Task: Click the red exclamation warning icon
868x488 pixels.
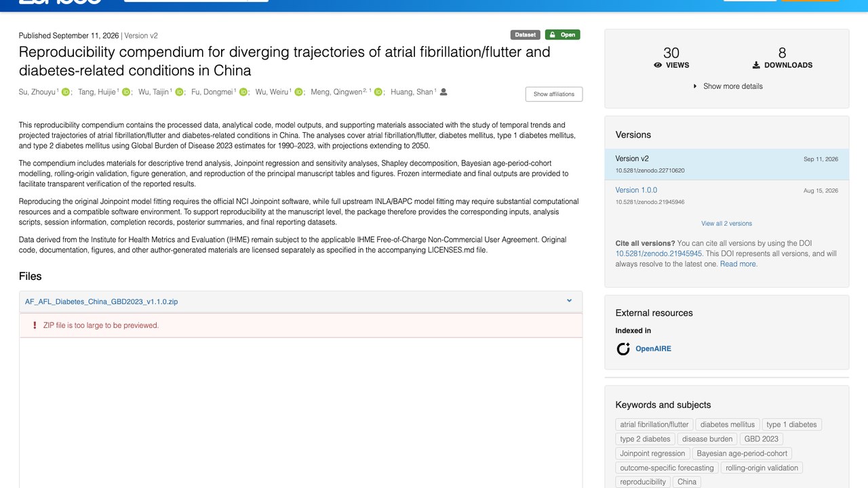Action: [35, 325]
